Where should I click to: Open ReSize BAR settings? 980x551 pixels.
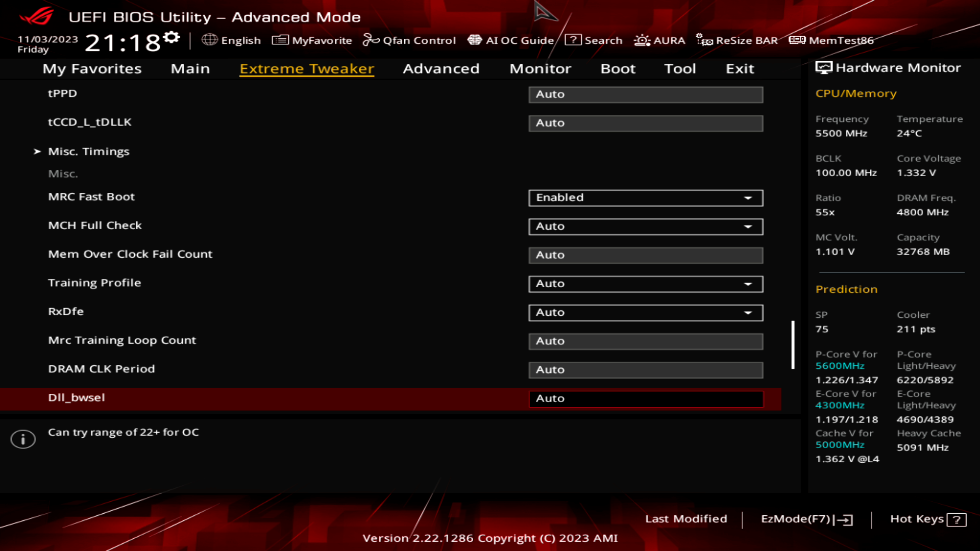coord(739,40)
